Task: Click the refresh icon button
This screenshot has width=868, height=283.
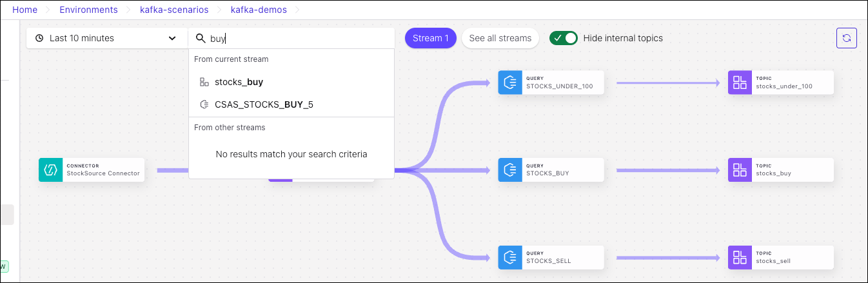Action: pos(846,38)
